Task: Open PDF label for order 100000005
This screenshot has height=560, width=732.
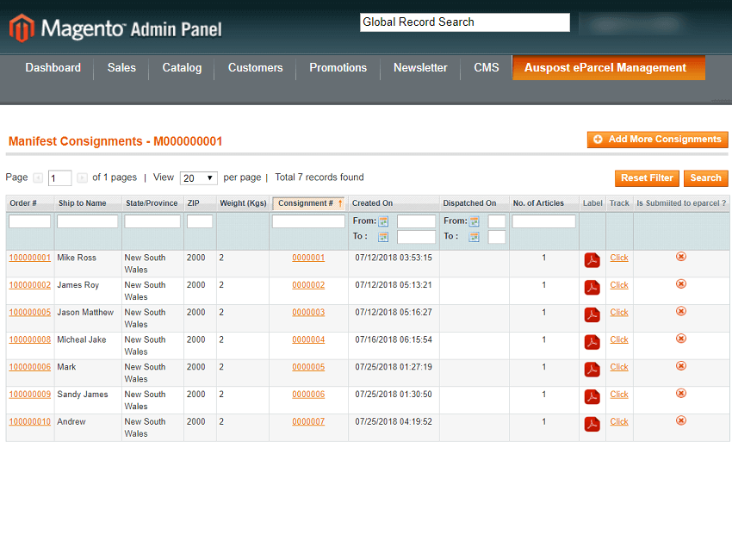Action: pos(592,314)
